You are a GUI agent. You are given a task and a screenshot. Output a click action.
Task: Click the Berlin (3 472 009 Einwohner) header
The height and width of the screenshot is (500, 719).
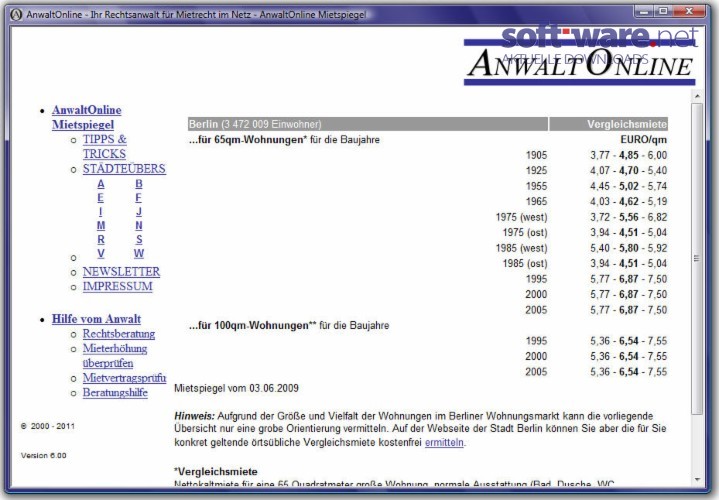click(368, 124)
